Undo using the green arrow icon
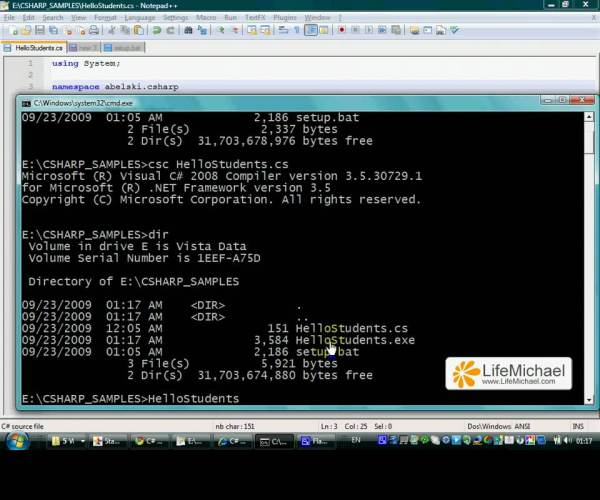 (x=157, y=30)
